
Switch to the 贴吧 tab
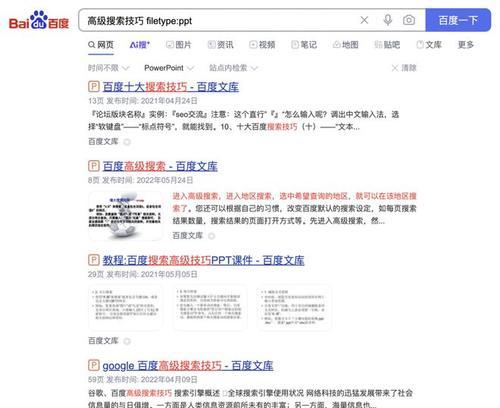point(387,45)
